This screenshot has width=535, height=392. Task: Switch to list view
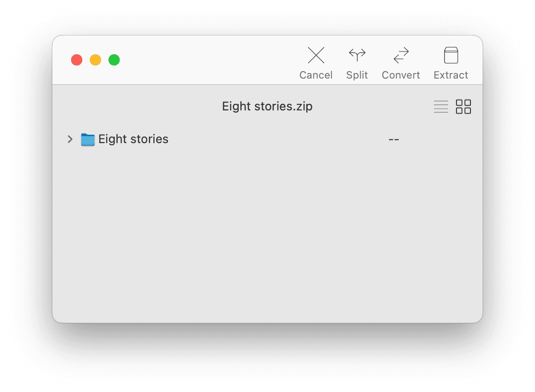click(x=441, y=107)
